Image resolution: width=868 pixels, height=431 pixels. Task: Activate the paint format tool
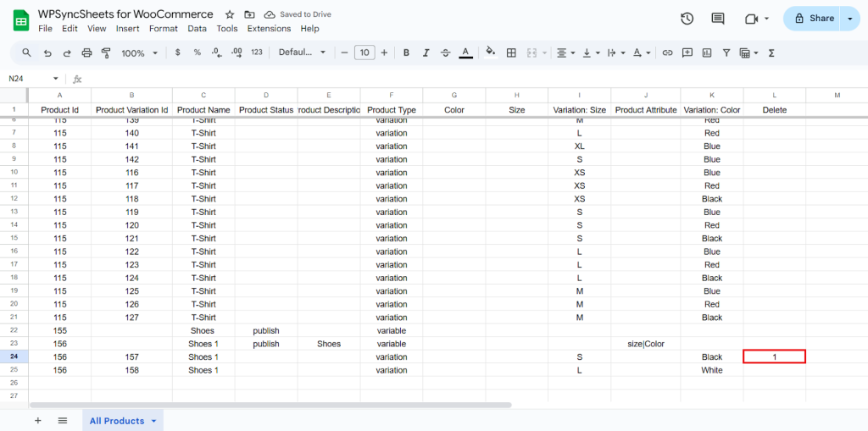(x=106, y=53)
